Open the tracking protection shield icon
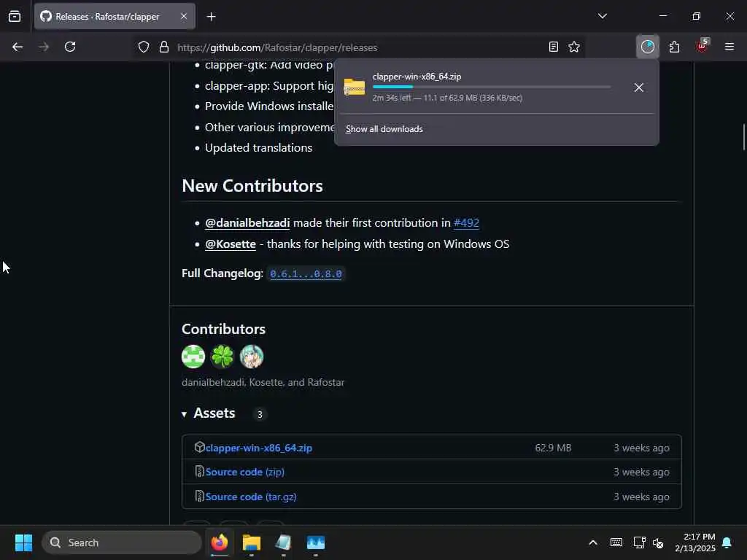The width and height of the screenshot is (747, 560). click(x=144, y=47)
